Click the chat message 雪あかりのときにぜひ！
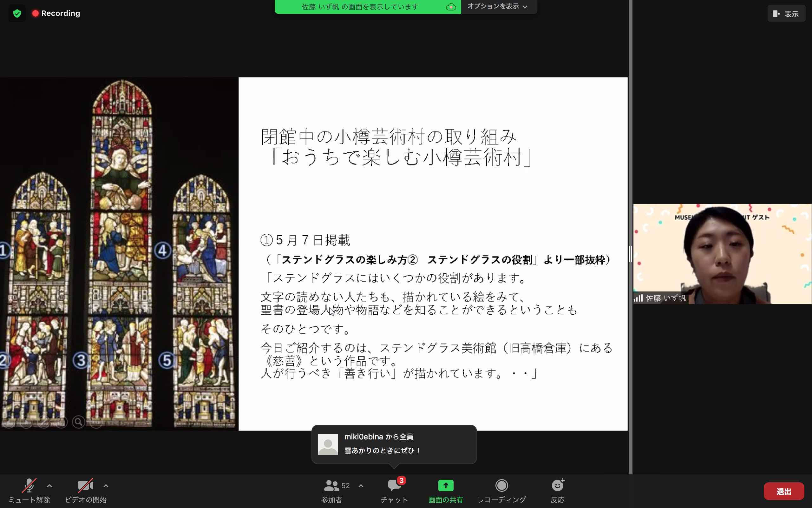This screenshot has height=508, width=812. coord(383,451)
